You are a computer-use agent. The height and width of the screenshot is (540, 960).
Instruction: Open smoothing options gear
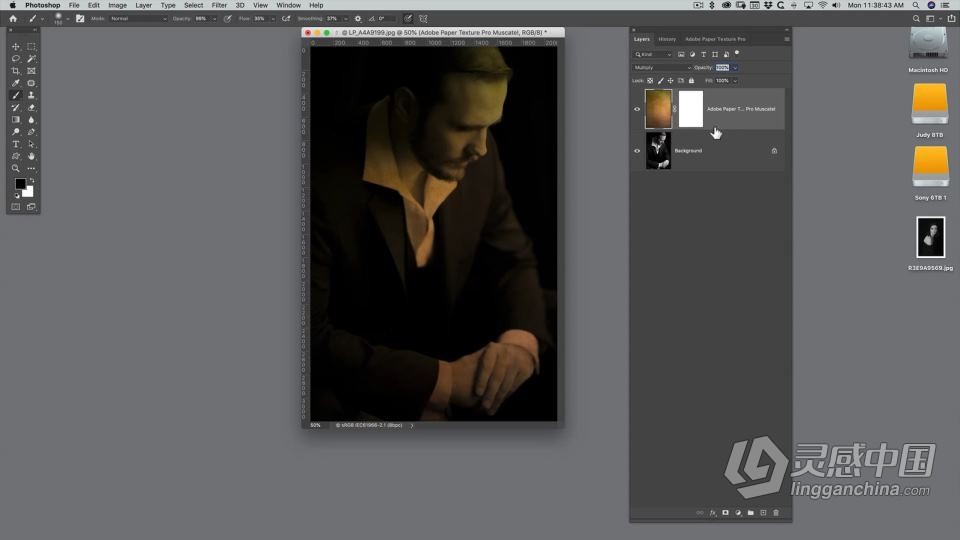point(358,19)
